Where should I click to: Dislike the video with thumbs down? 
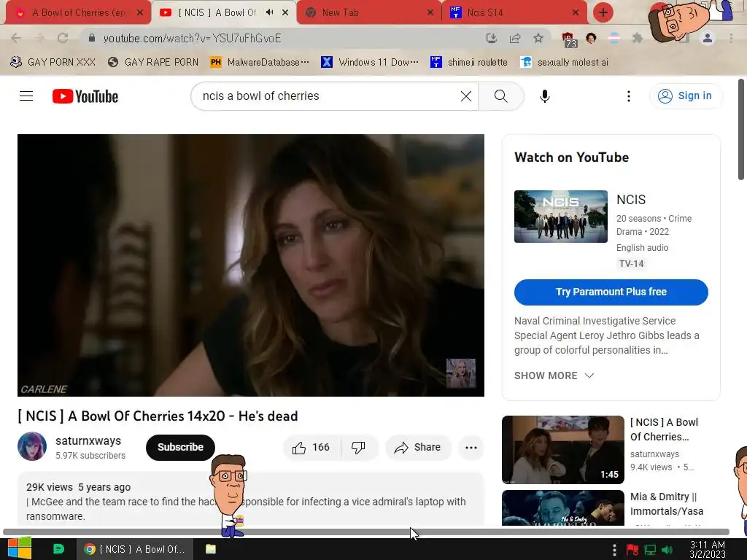pyautogui.click(x=358, y=448)
